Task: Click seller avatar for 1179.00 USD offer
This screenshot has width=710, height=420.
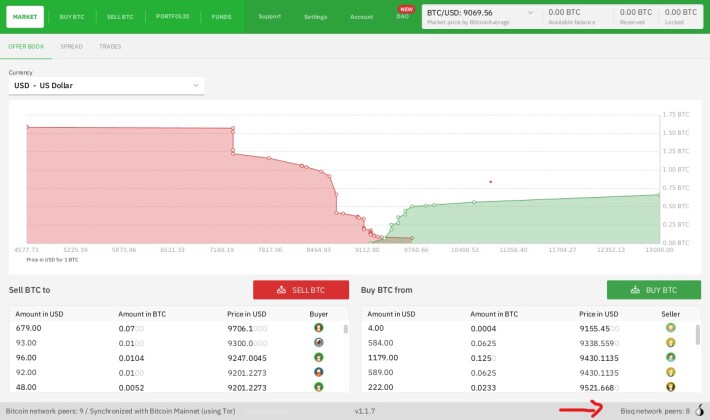Action: pos(671,358)
